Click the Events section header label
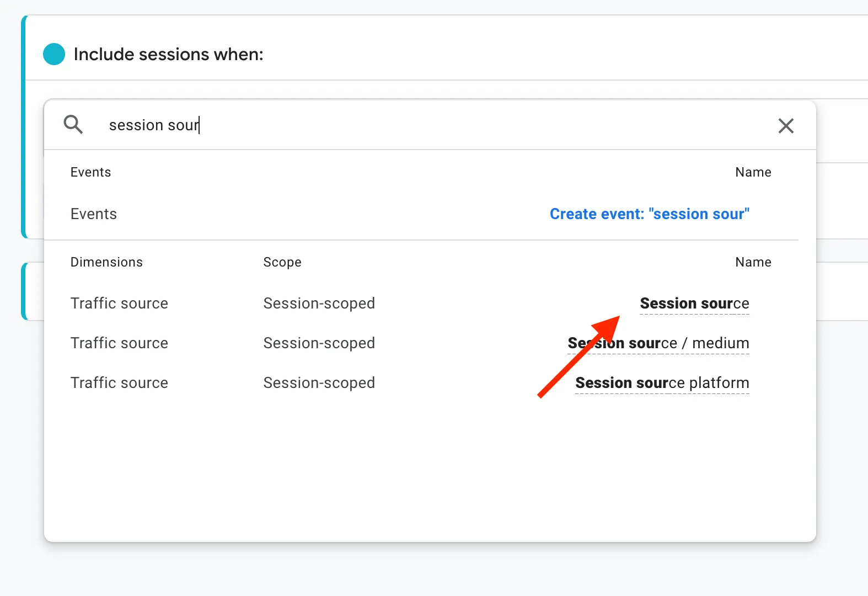The image size is (868, 596). [90, 172]
